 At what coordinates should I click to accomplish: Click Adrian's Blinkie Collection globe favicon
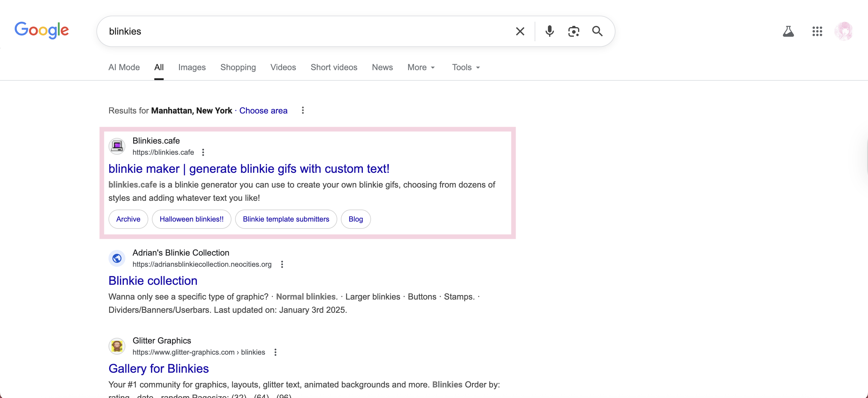(117, 258)
